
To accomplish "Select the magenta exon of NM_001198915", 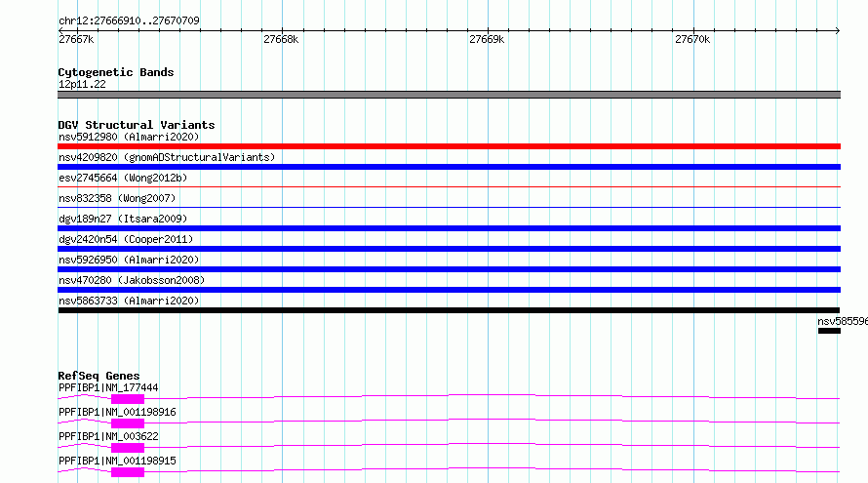I will [x=128, y=472].
